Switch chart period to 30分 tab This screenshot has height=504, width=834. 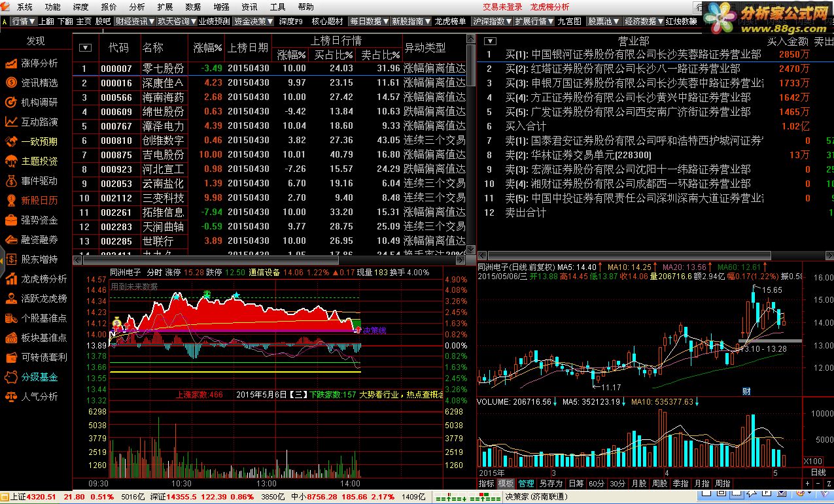point(617,484)
